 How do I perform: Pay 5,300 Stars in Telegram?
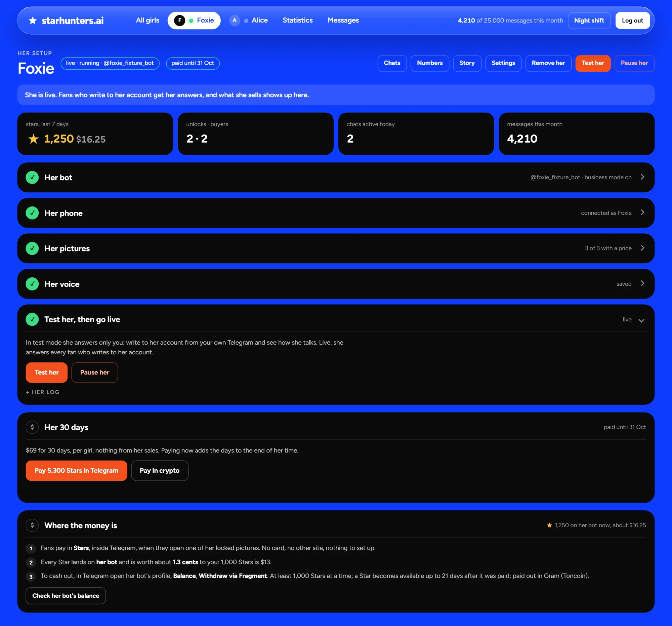pyautogui.click(x=76, y=471)
